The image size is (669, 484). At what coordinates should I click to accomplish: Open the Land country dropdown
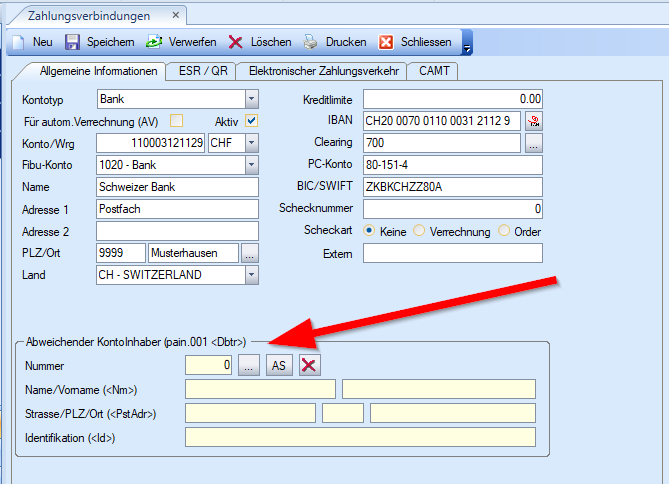pos(252,275)
